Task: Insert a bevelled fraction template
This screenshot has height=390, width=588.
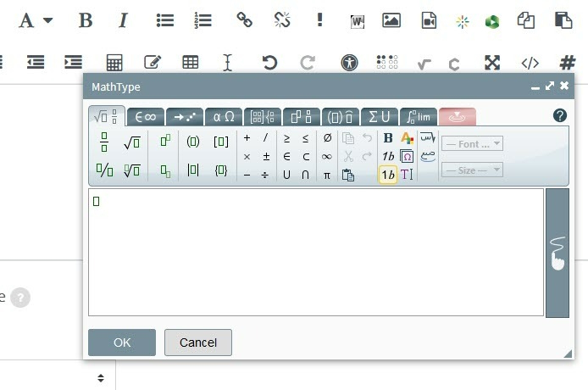Action: 104,170
